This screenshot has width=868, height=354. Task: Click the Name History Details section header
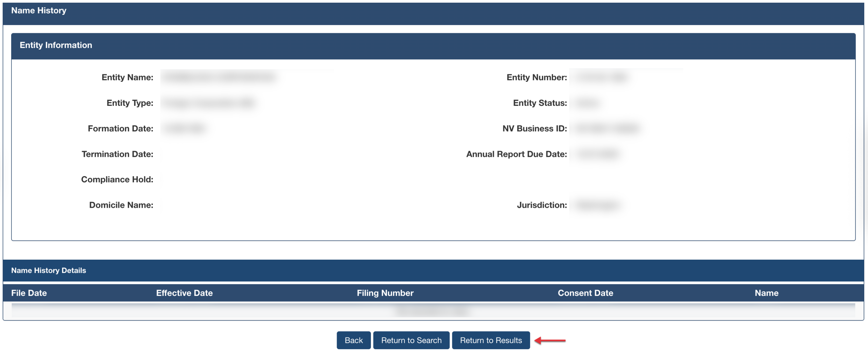click(48, 271)
